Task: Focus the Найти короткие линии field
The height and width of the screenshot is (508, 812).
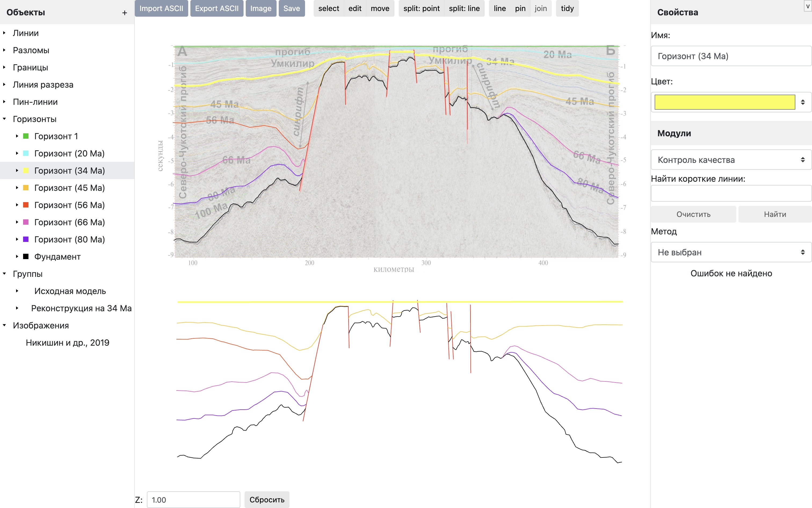Action: (731, 193)
